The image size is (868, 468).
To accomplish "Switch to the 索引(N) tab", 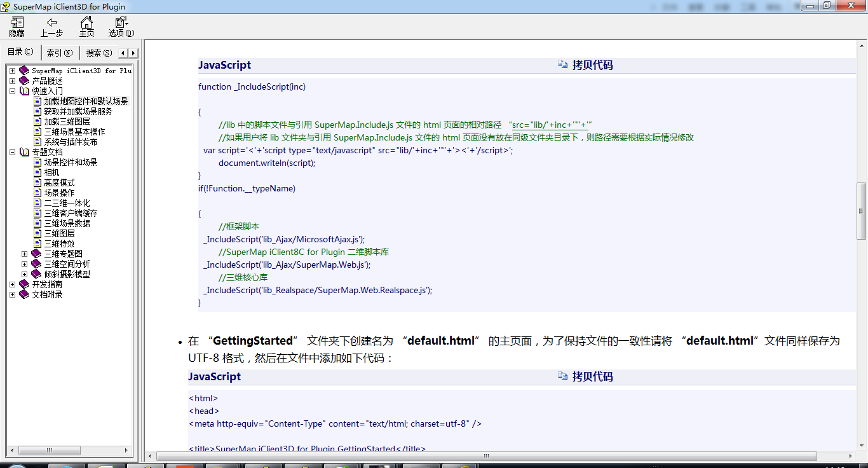I will tap(60, 53).
